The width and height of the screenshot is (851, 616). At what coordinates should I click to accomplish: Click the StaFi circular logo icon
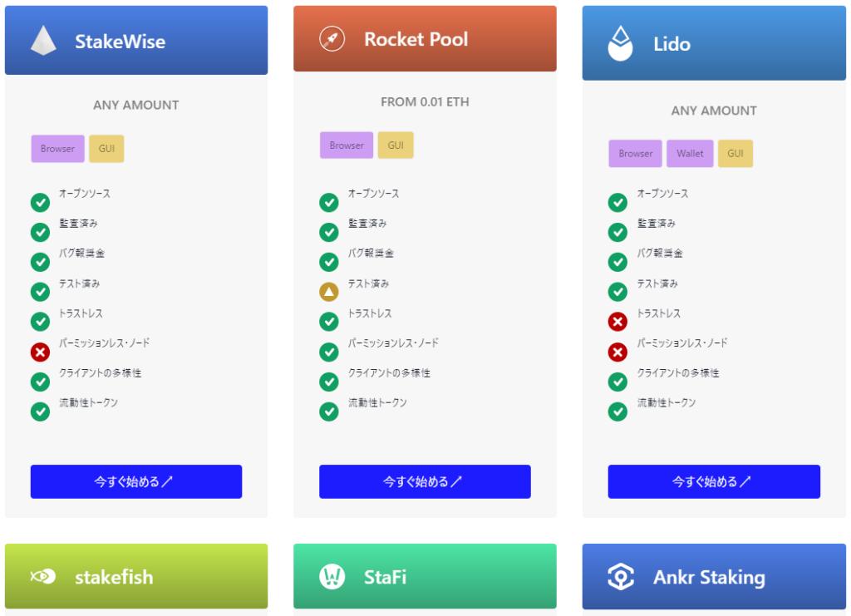pyautogui.click(x=332, y=576)
